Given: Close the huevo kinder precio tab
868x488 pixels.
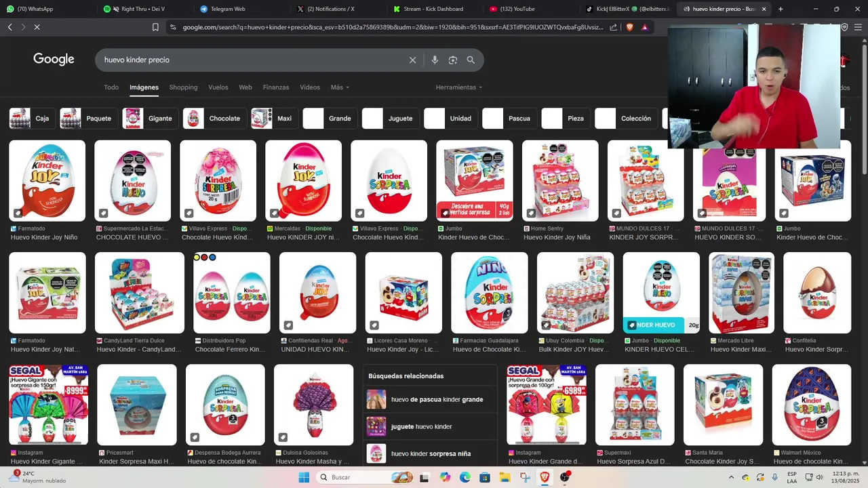Looking at the screenshot, I should coord(764,9).
